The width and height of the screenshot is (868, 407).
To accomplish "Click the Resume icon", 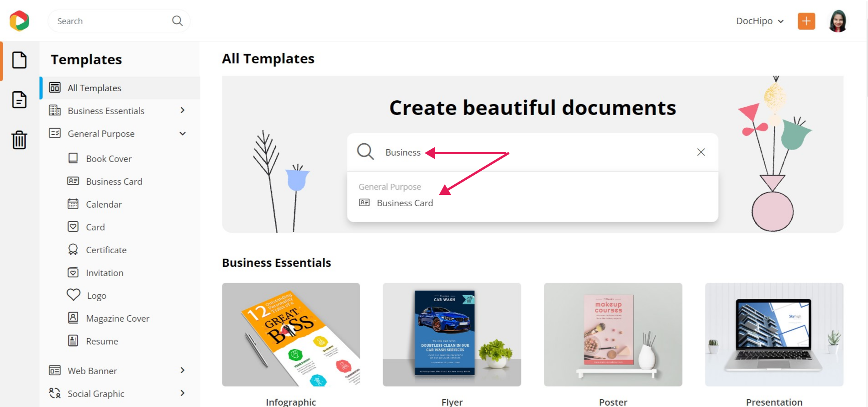I will point(73,341).
